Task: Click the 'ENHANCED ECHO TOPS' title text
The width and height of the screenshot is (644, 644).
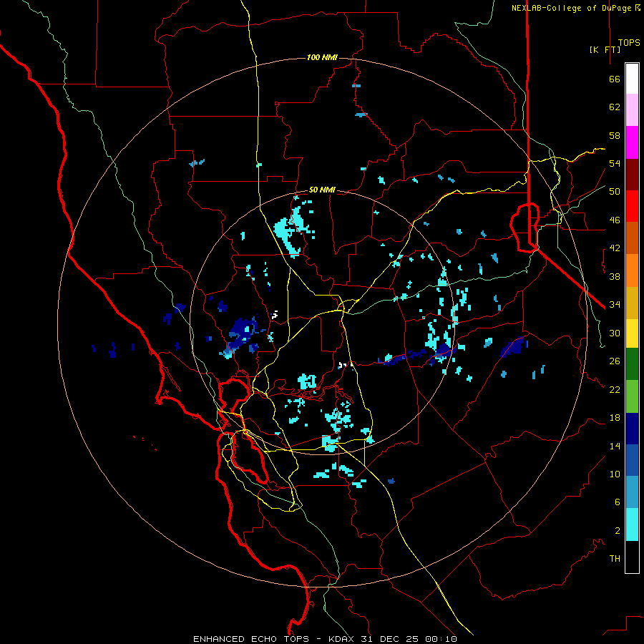Action: click(251, 639)
